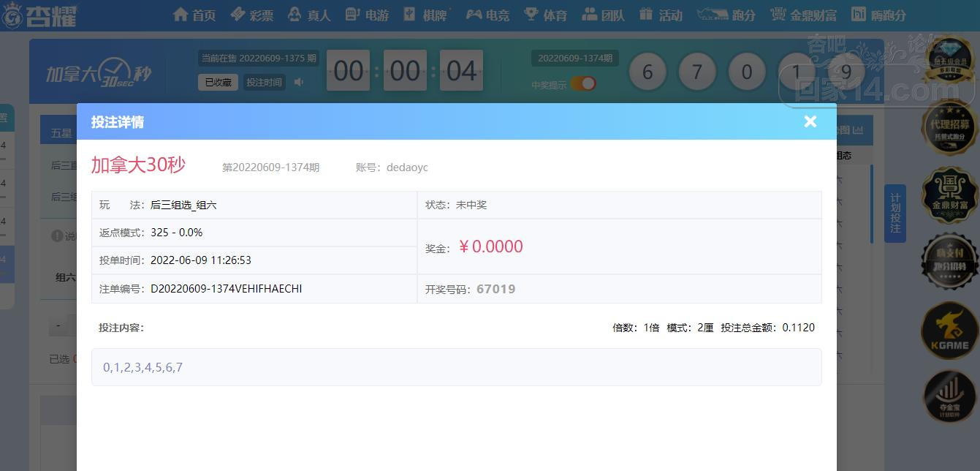Click the 杏耀 site logo
The height and width of the screenshot is (471, 980).
coord(40,15)
